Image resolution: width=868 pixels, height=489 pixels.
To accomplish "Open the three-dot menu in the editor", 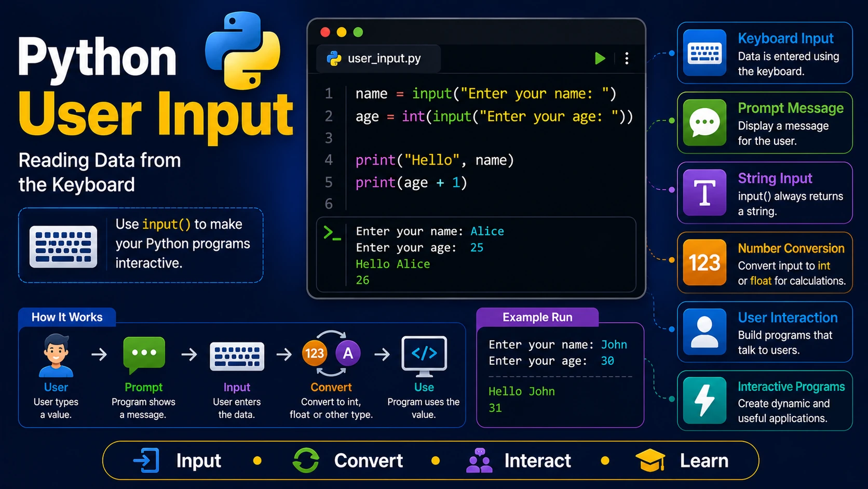I will pos(627,58).
